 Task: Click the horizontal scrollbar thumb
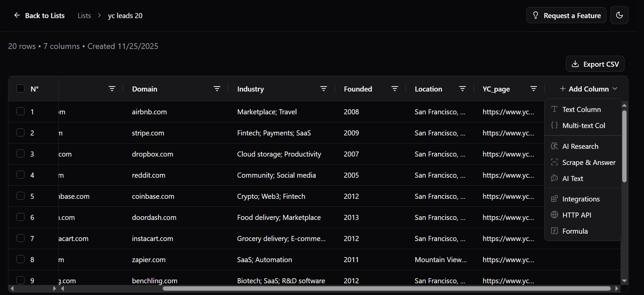click(386, 288)
